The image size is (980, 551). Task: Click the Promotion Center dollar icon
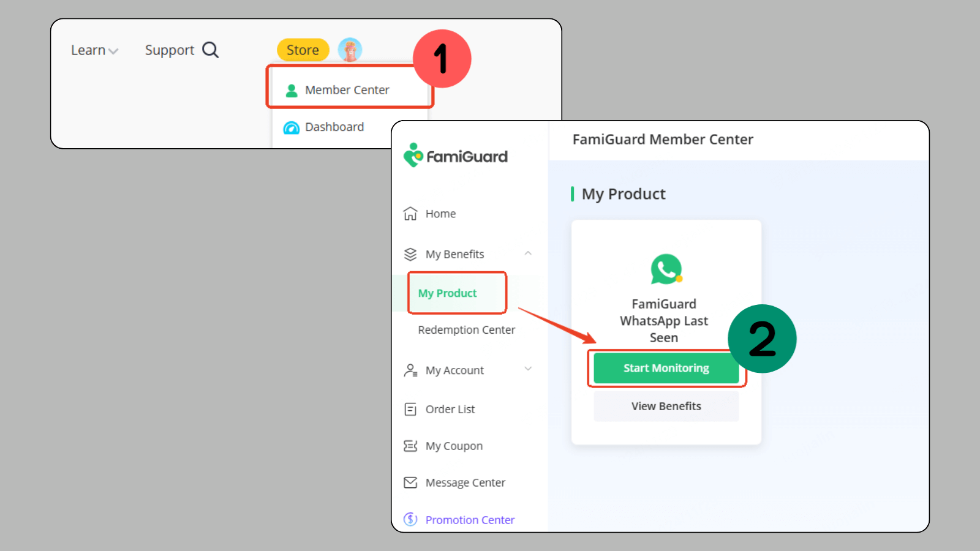410,519
